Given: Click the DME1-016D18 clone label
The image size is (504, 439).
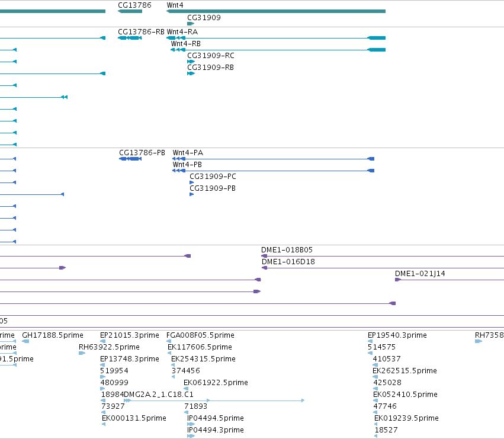Looking at the screenshot, I should pos(288,262).
